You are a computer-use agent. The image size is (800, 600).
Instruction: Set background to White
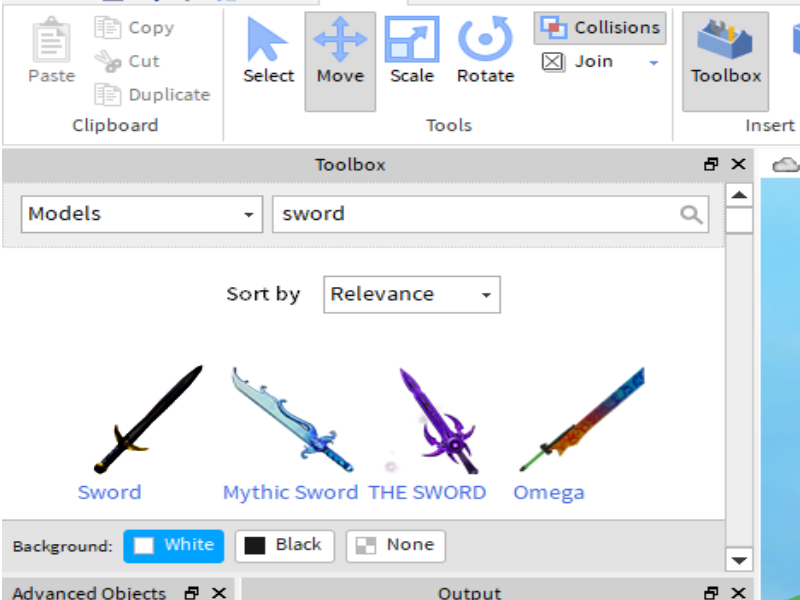(174, 546)
